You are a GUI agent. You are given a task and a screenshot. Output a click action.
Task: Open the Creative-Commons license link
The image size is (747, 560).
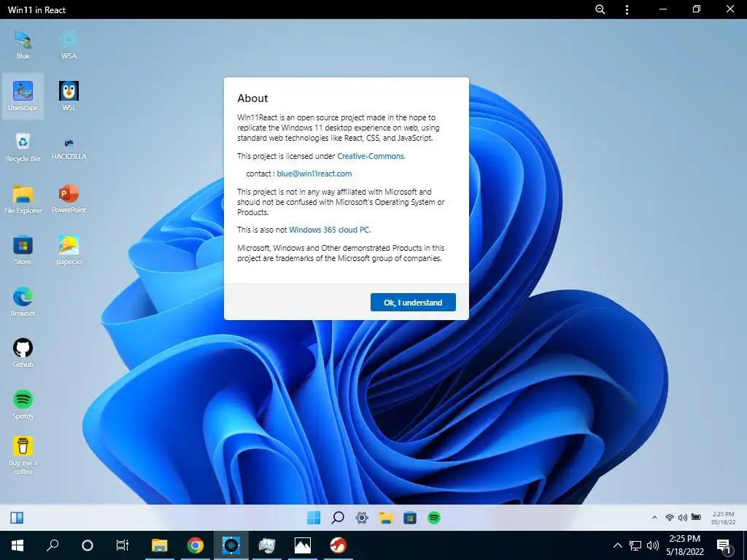[371, 156]
